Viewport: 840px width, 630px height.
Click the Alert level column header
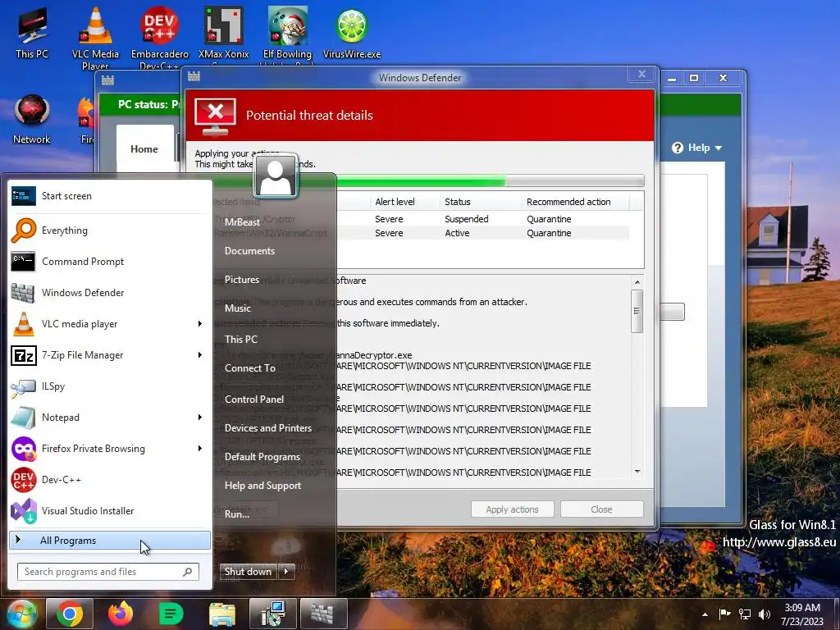(x=404, y=202)
